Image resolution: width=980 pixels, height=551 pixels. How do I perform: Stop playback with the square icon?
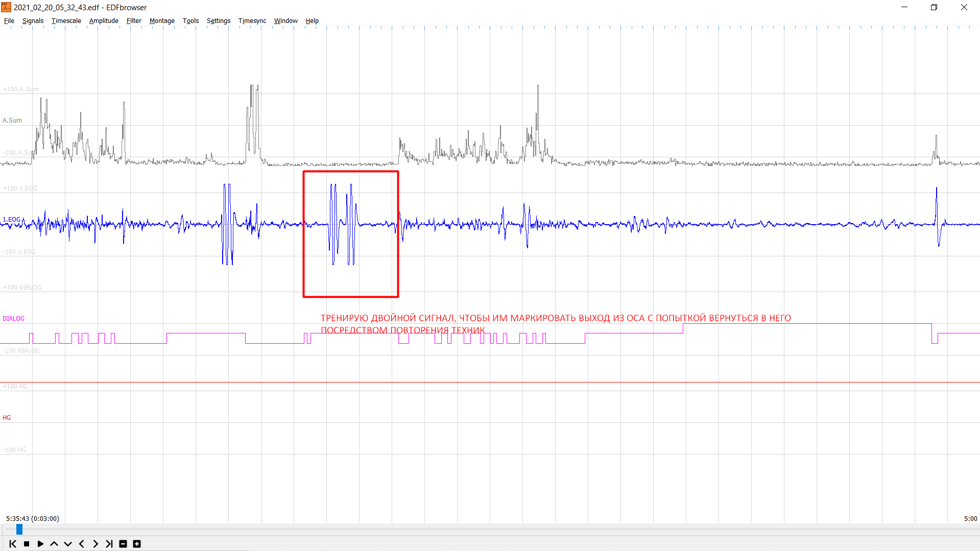click(x=27, y=544)
